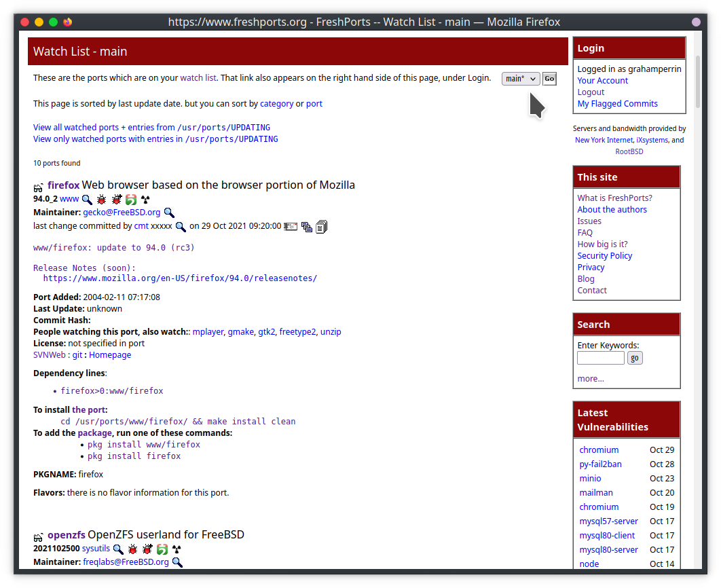
Task: Click the first red bug icon for firefox
Action: pos(102,200)
